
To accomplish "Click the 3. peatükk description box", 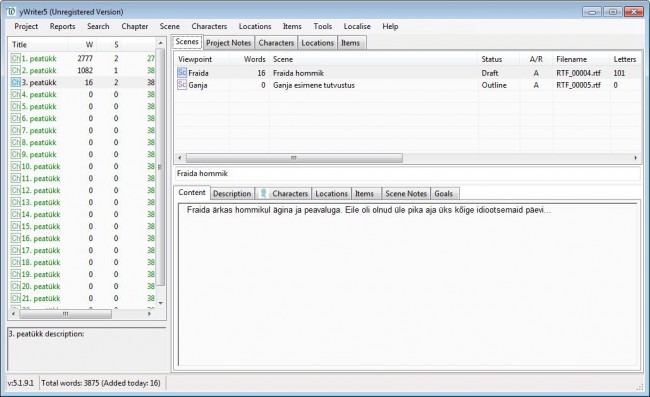I will 87,349.
